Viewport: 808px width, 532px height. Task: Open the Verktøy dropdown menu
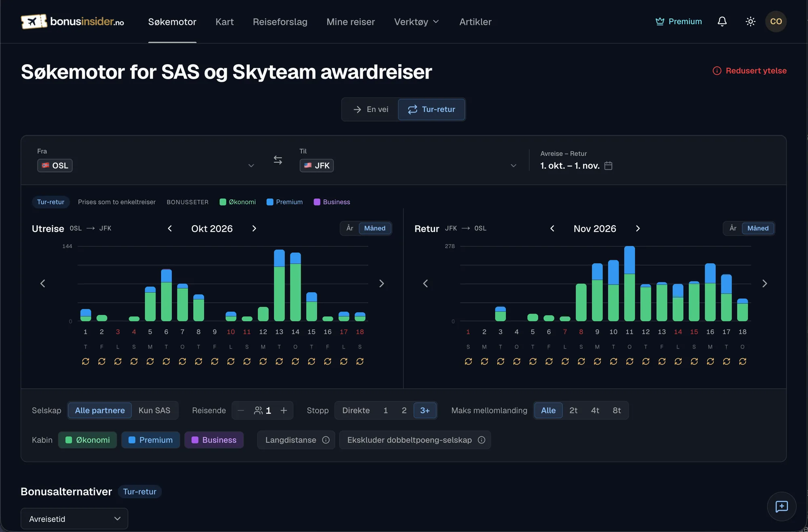417,22
